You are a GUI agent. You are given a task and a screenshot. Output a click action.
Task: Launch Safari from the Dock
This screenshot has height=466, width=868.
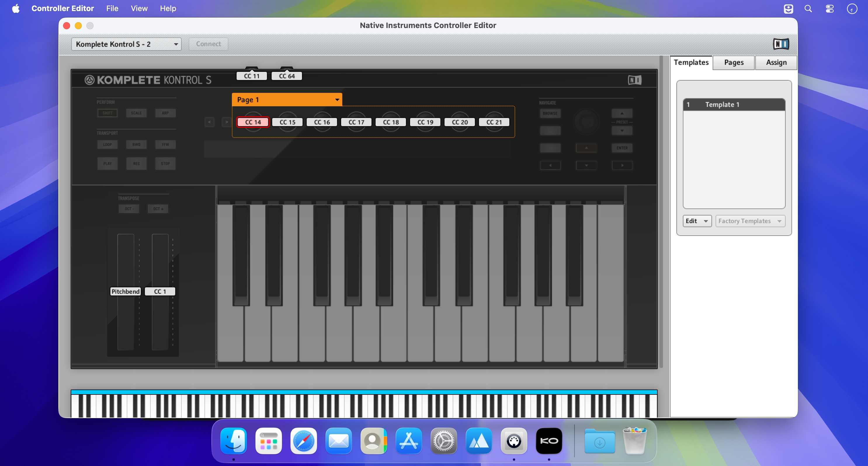click(304, 441)
